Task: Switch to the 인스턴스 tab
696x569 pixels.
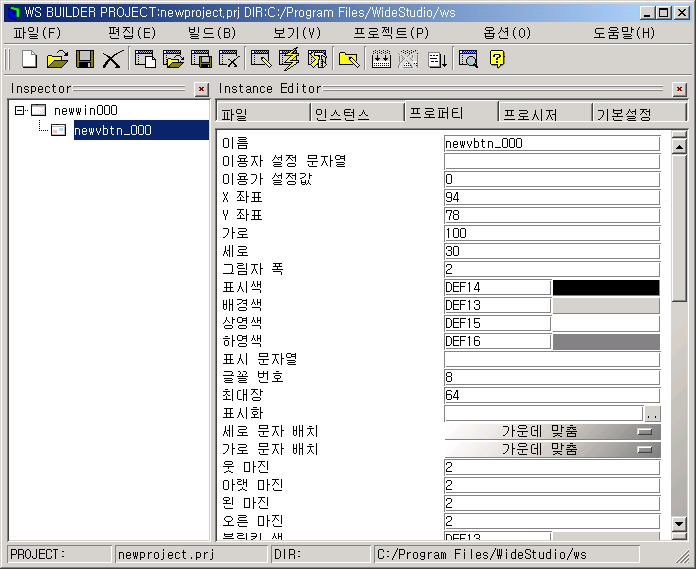Action: (357, 113)
